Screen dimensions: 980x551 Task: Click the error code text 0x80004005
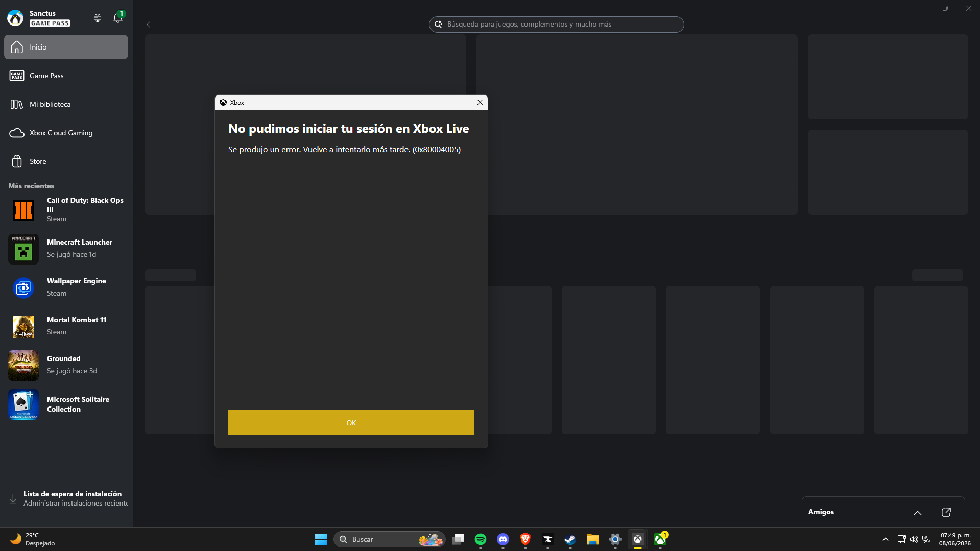(437, 150)
